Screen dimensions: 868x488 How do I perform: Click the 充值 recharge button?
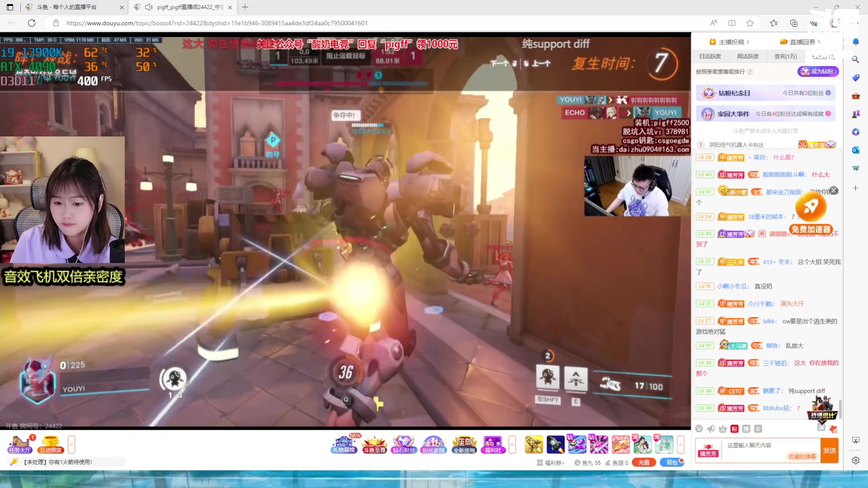click(644, 462)
